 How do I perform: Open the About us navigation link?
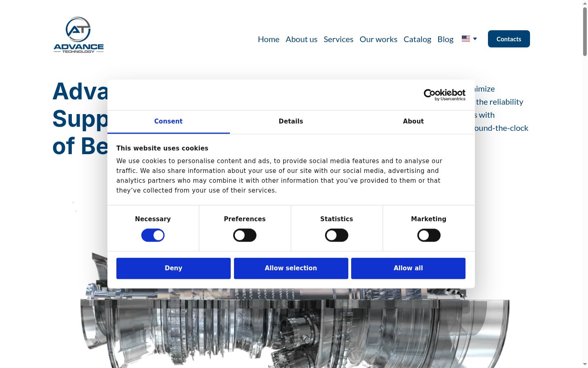point(301,39)
